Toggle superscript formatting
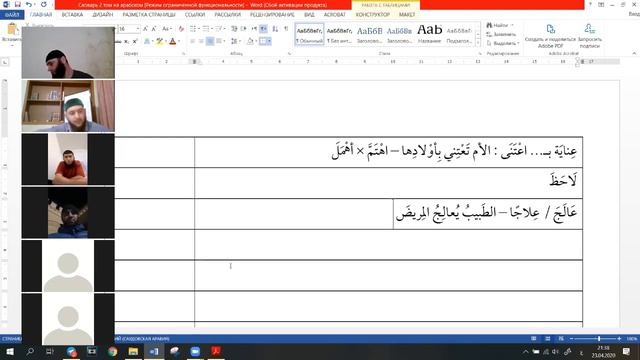The image size is (640, 360). 135,41
